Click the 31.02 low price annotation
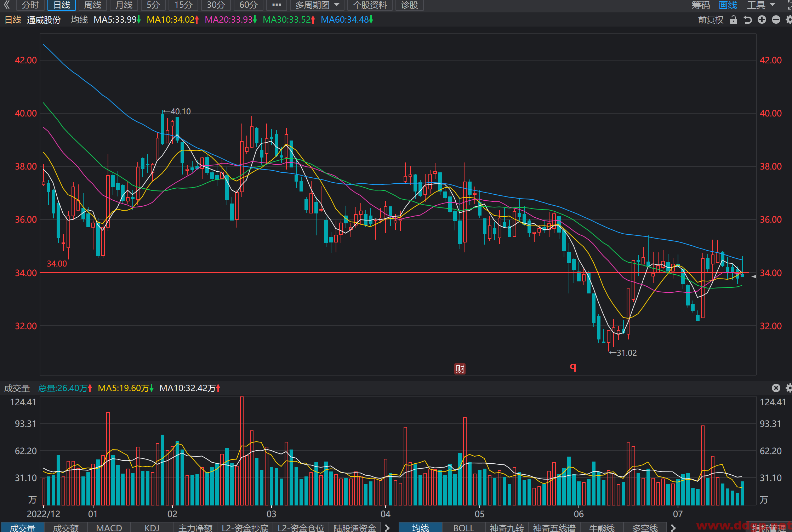Viewport: 792px width, 532px height. [x=623, y=353]
